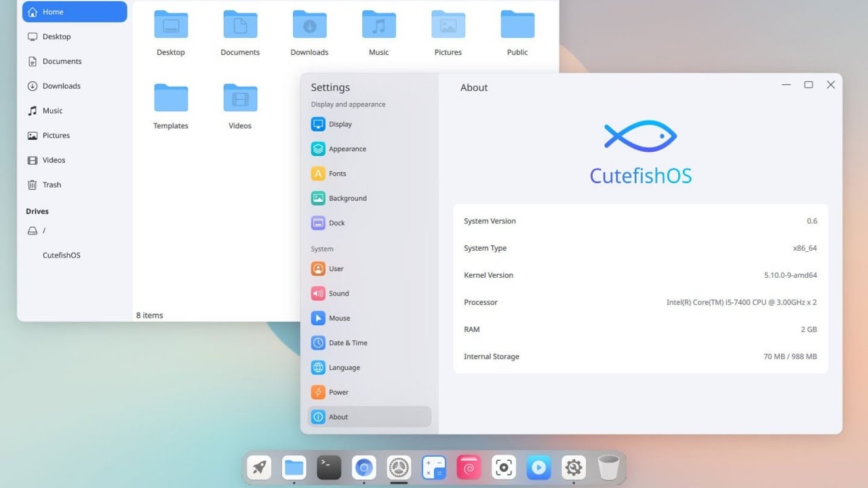Open the Power settings icon

pos(318,392)
